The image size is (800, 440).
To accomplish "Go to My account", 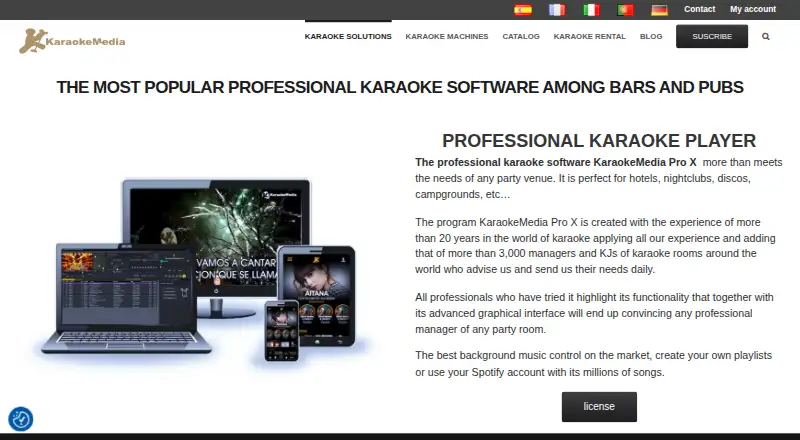I will click(x=753, y=9).
